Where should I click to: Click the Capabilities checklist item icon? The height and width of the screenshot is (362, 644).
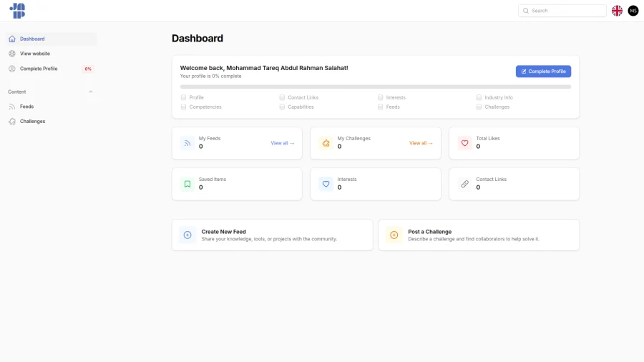pos(282,107)
